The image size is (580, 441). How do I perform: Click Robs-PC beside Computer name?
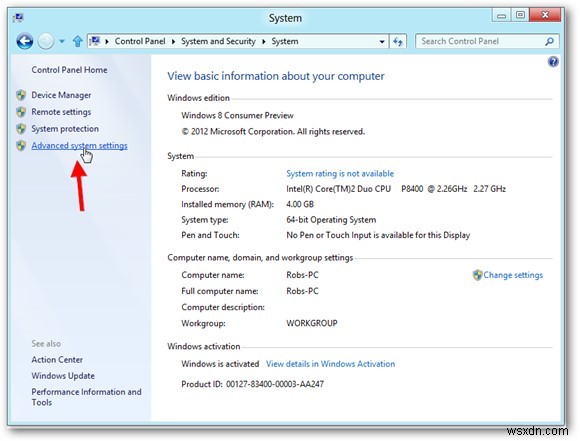[302, 275]
